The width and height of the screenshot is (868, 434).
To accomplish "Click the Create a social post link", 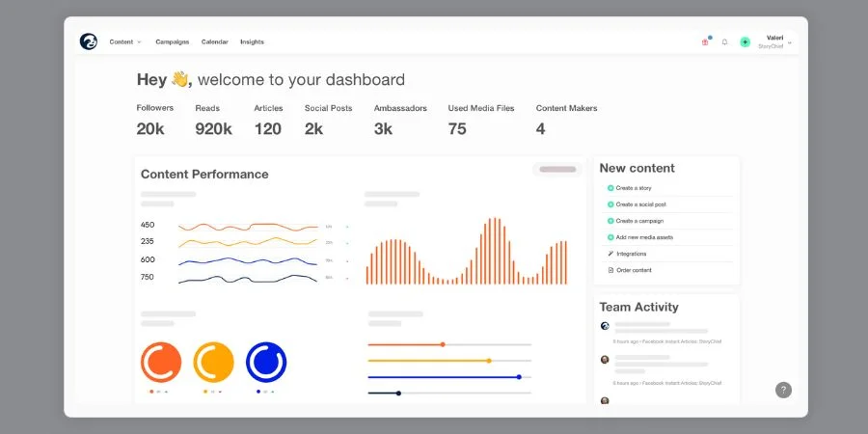I will click(x=640, y=204).
